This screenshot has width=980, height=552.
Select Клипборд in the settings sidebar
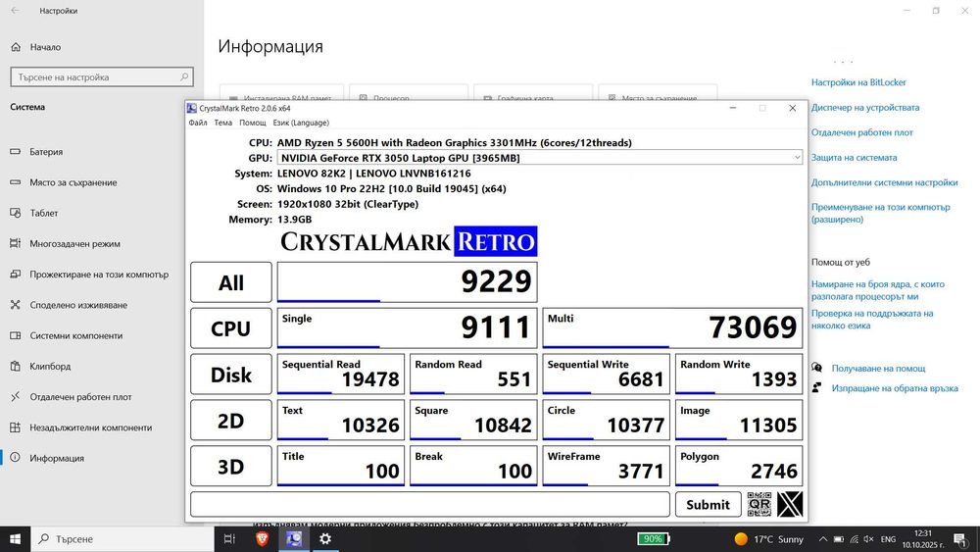tap(50, 367)
